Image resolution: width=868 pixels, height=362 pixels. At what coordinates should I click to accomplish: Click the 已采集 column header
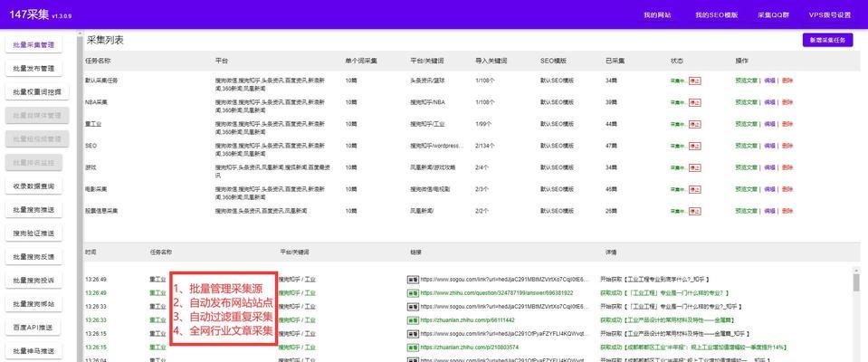(614, 60)
